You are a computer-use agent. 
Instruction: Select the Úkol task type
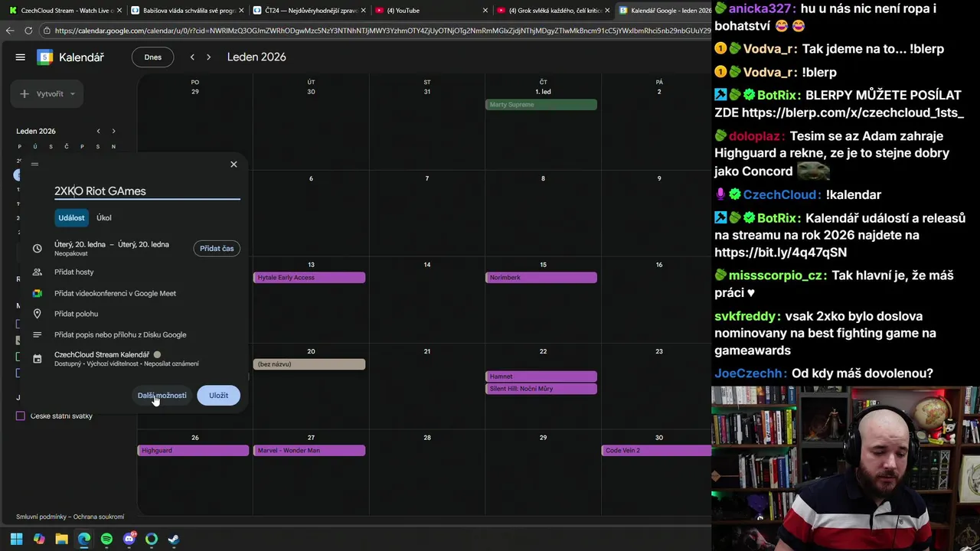(x=104, y=218)
